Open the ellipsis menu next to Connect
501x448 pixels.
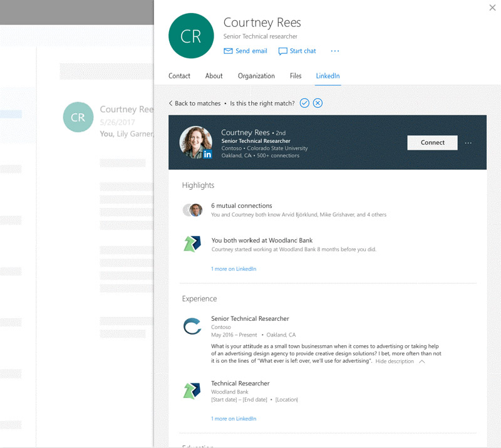pyautogui.click(x=468, y=143)
